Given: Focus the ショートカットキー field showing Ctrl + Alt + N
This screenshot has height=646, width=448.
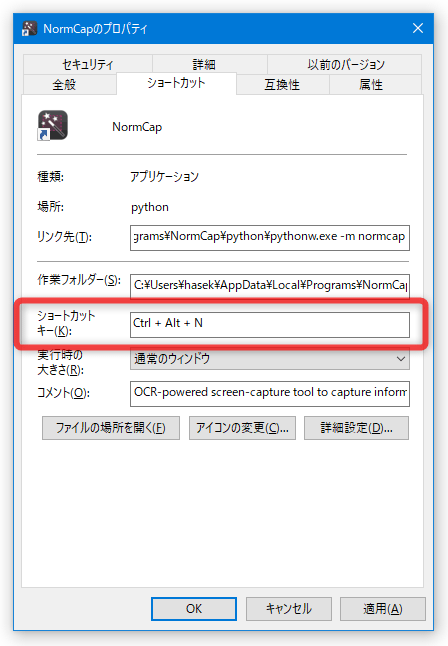Looking at the screenshot, I should [270, 325].
